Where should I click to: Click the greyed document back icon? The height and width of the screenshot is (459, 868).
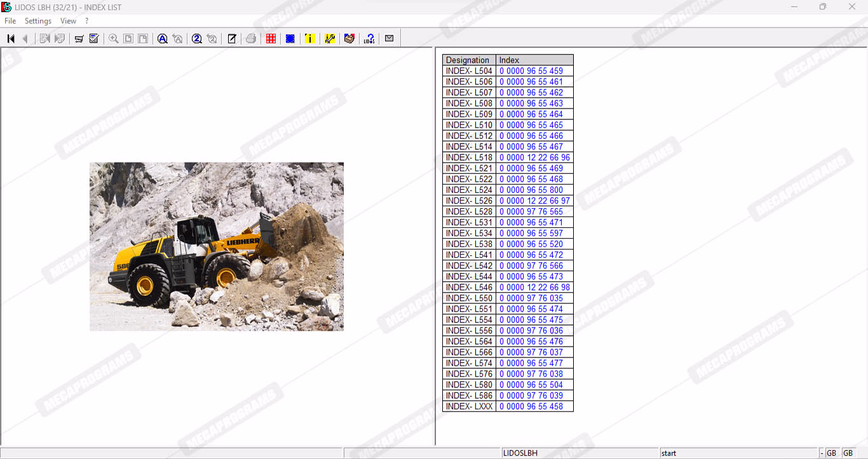click(45, 39)
